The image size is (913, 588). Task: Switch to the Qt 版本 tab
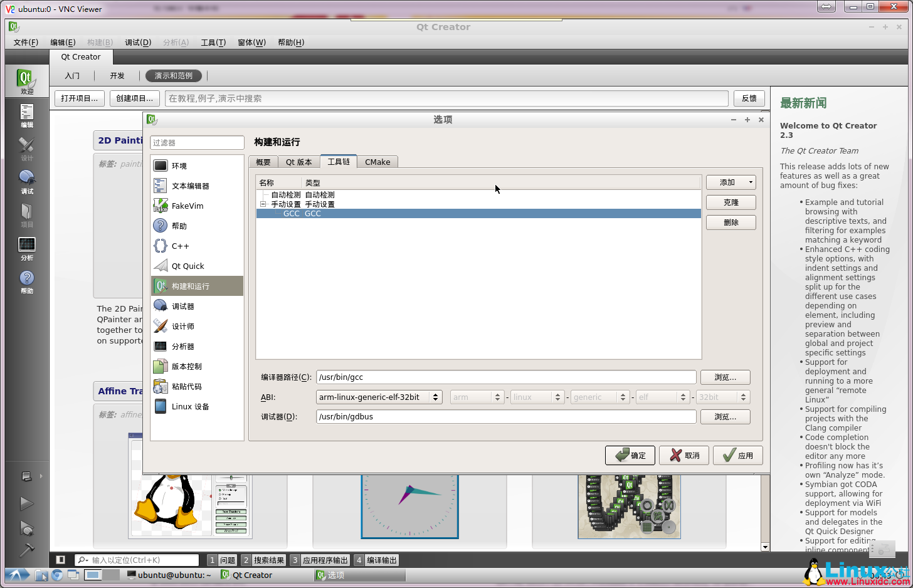(298, 162)
